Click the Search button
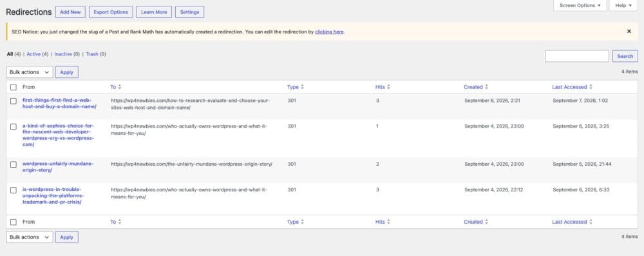The height and width of the screenshot is (256, 644). pyautogui.click(x=625, y=56)
